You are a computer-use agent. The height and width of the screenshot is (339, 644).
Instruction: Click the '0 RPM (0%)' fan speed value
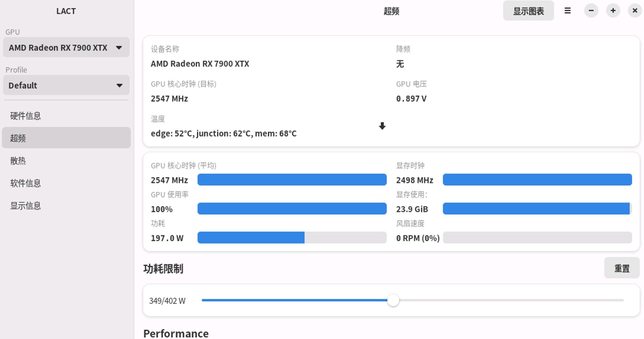tap(418, 238)
